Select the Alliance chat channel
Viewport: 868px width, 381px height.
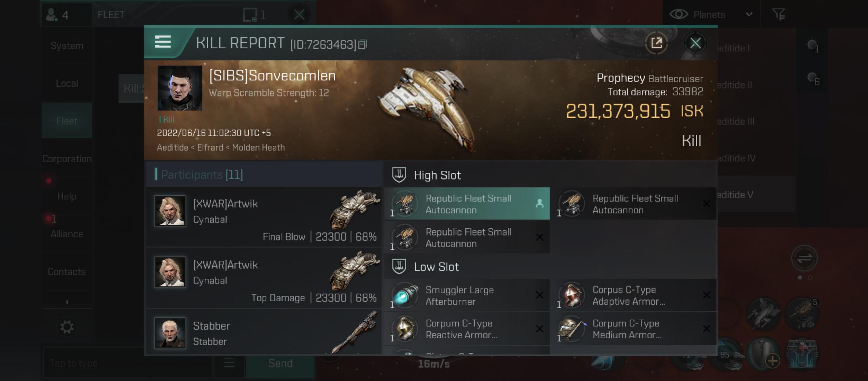(67, 234)
